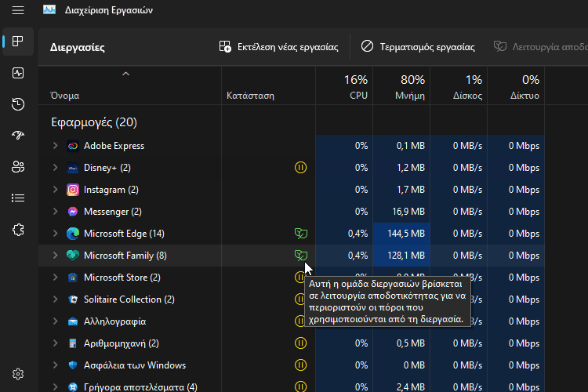
Task: Click the suspended pause icon for Disney+
Action: click(300, 168)
